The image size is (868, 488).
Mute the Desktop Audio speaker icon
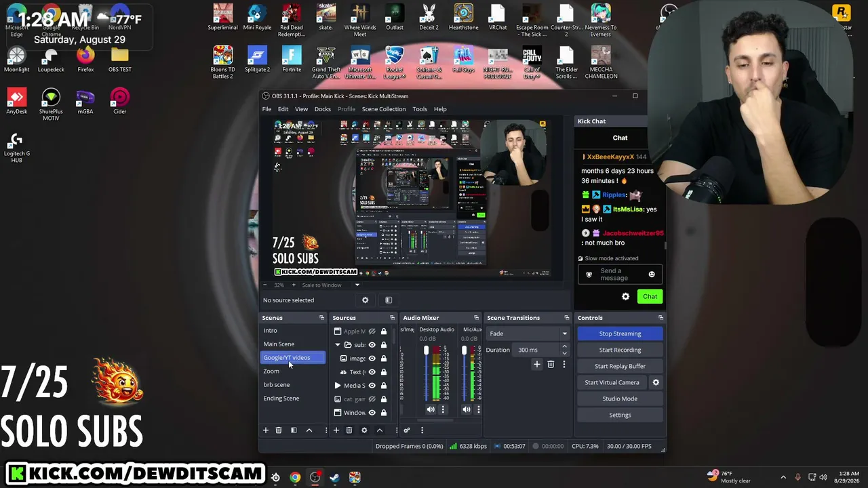click(x=431, y=409)
